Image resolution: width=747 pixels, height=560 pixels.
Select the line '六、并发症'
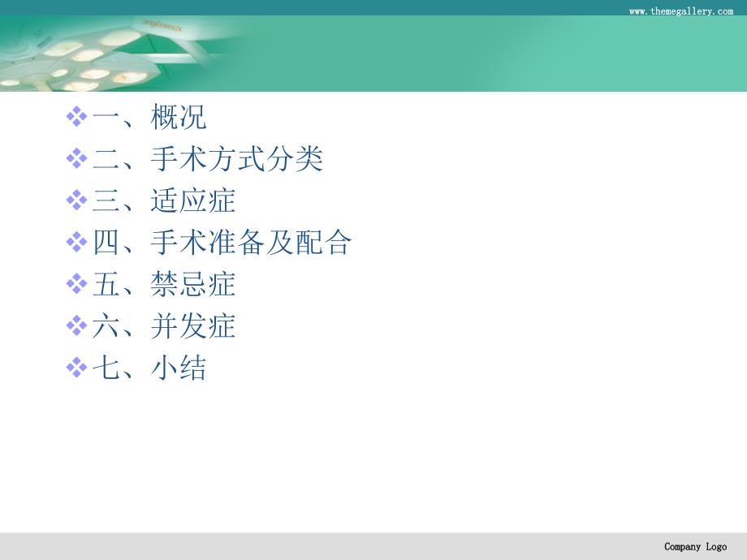point(164,326)
